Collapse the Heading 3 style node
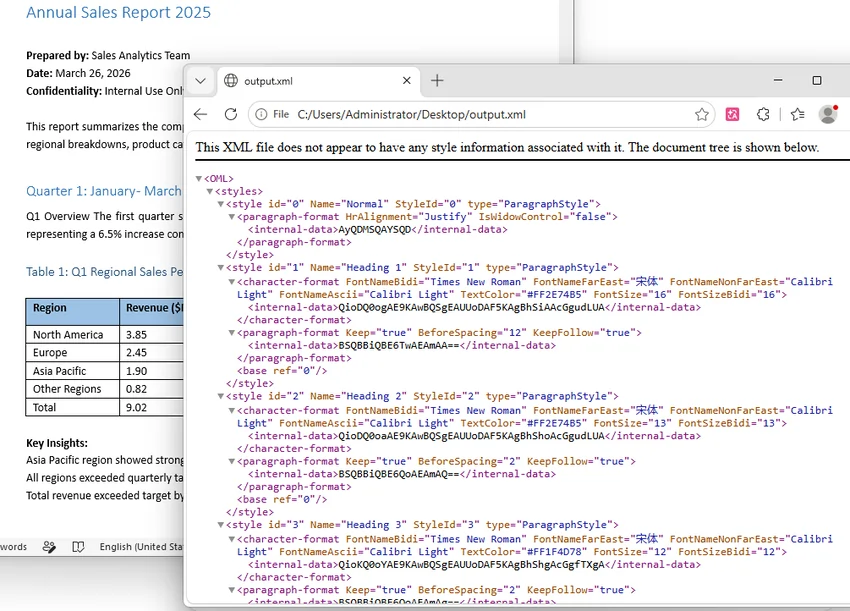The width and height of the screenshot is (850, 611). [x=221, y=525]
